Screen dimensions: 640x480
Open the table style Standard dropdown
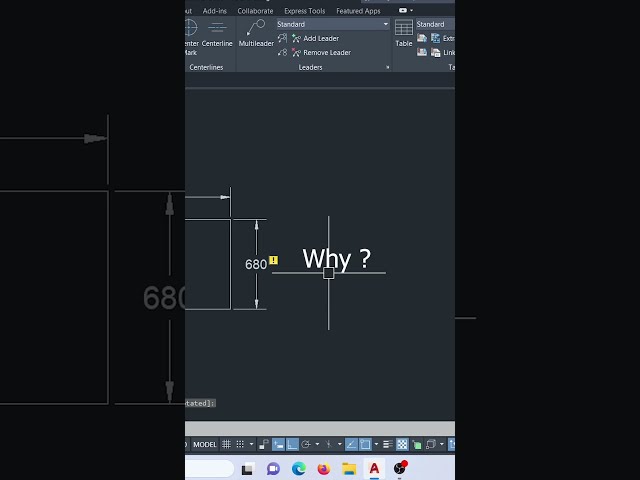pos(435,24)
